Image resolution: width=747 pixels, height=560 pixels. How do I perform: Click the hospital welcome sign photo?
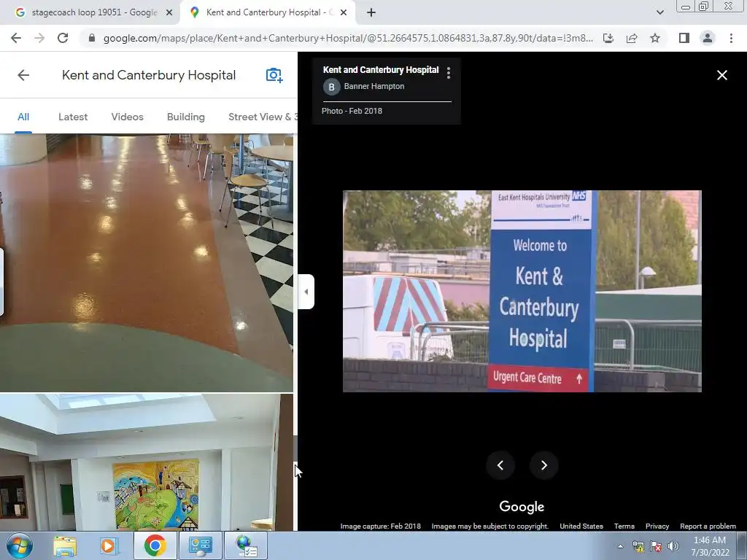point(522,291)
